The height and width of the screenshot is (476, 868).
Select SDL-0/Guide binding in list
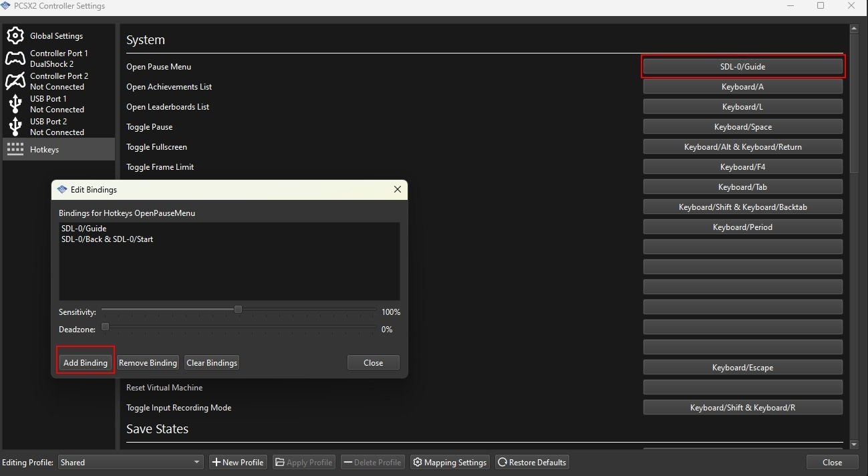point(84,229)
